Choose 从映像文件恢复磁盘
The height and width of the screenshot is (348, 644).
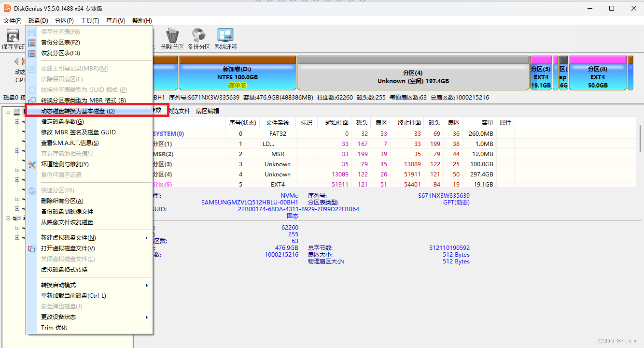89,222
